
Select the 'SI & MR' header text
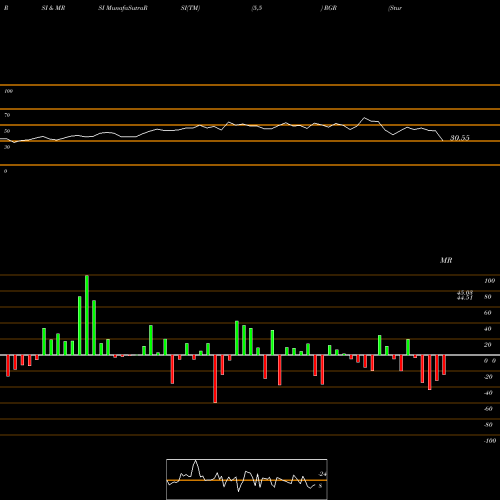click(x=53, y=8)
